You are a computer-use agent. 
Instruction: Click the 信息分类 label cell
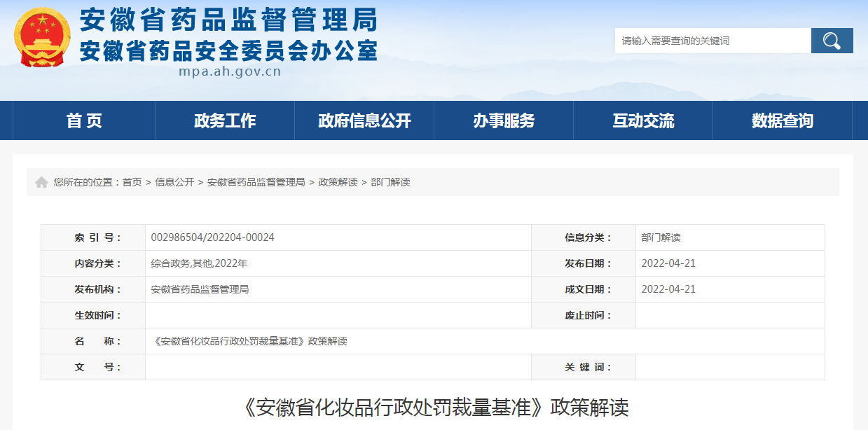click(584, 237)
